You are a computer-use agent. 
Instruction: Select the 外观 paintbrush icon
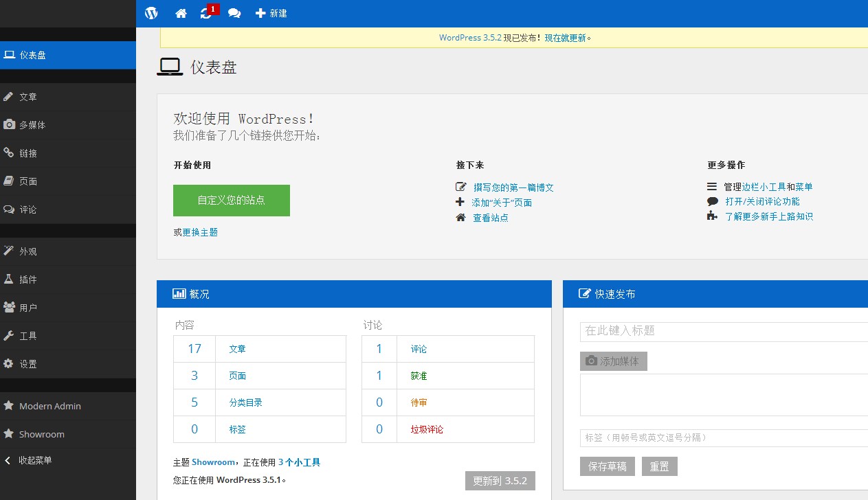point(10,251)
